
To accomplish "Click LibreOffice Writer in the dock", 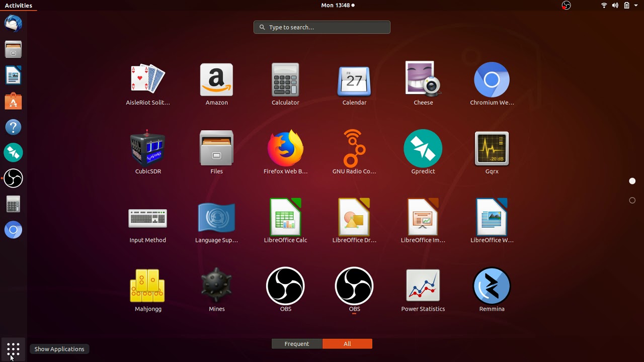I will [x=14, y=75].
